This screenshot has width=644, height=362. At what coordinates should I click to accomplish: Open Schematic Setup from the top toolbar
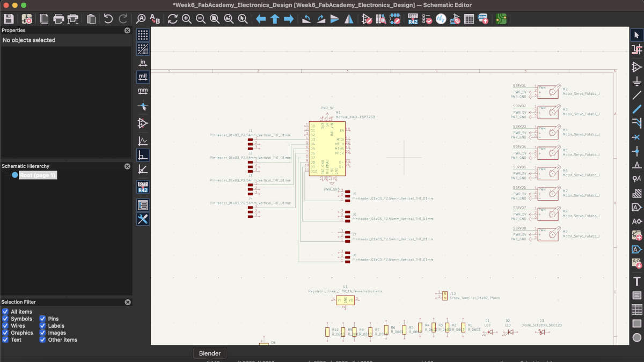tap(26, 19)
